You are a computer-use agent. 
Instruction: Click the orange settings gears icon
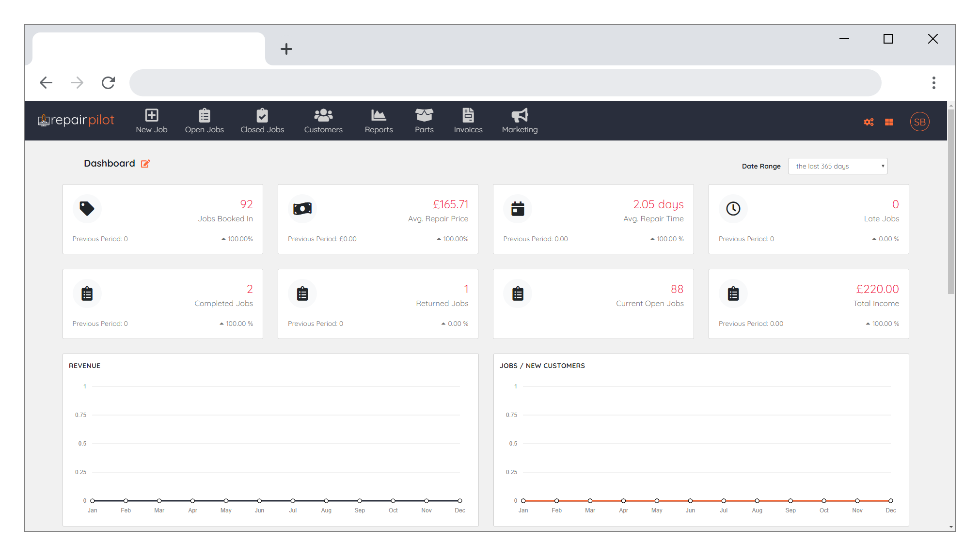[869, 122]
